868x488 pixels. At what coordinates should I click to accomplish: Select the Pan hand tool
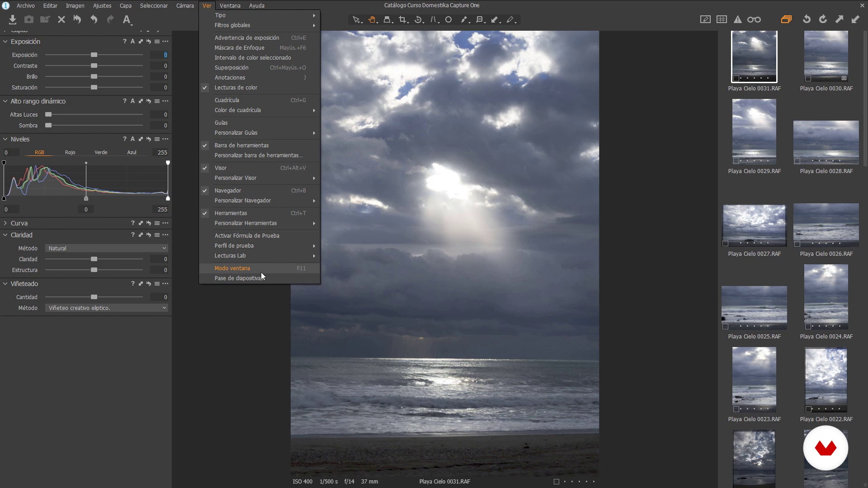pos(372,20)
